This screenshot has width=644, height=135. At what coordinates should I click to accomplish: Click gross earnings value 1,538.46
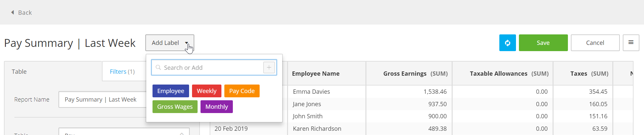click(435, 92)
